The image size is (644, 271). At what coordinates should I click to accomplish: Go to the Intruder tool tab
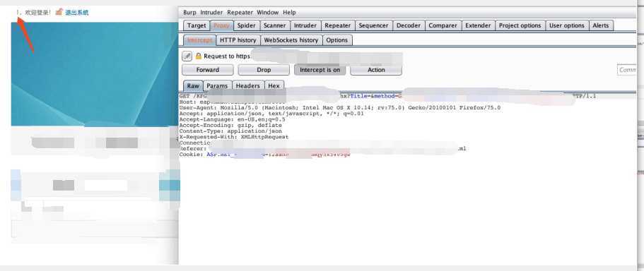click(305, 25)
